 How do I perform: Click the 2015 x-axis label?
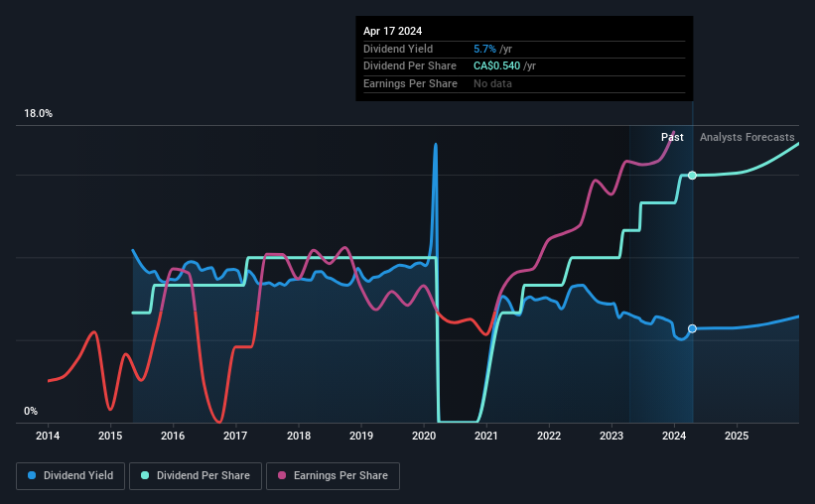[x=110, y=436]
